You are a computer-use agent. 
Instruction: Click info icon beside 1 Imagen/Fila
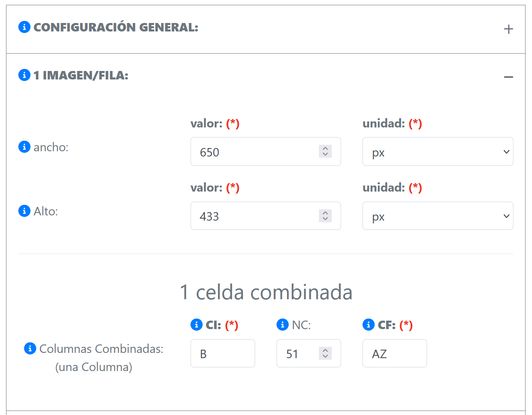(24, 75)
